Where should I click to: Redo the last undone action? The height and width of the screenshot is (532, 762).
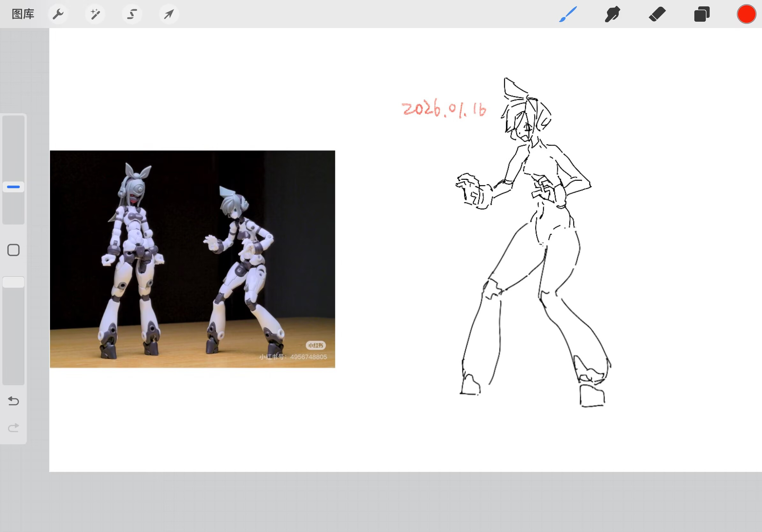pyautogui.click(x=13, y=427)
